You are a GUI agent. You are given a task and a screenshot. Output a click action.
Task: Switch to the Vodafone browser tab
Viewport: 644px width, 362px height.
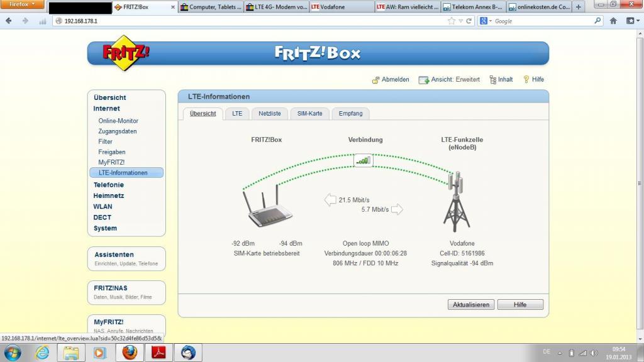pyautogui.click(x=341, y=7)
